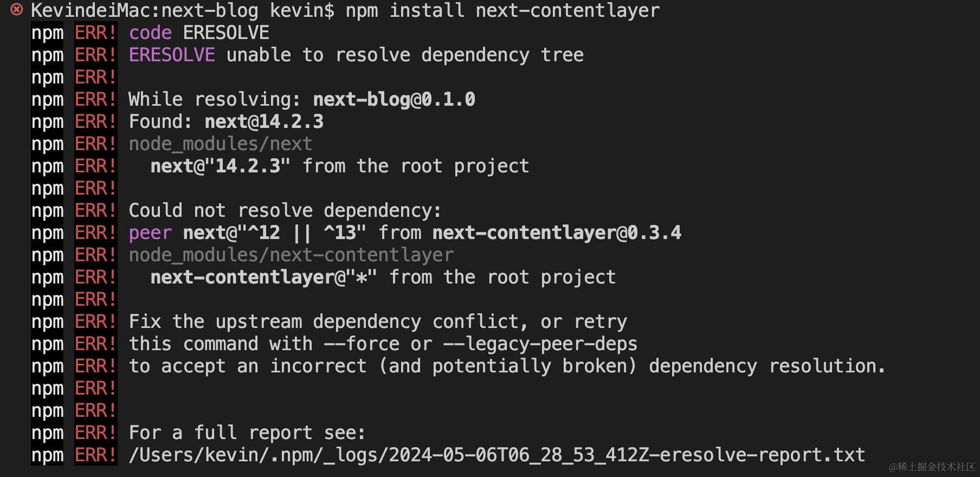This screenshot has width=980, height=477.
Task: Click the --legacy-peer-deps flag text
Action: [x=540, y=344]
